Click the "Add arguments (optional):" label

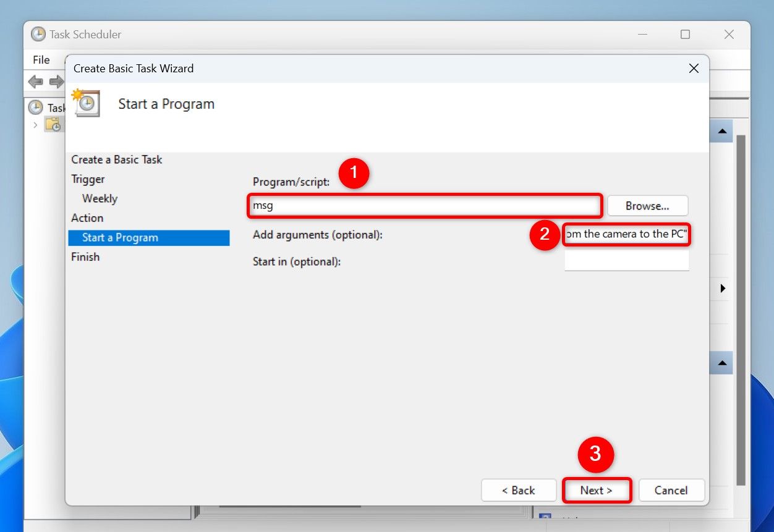318,235
